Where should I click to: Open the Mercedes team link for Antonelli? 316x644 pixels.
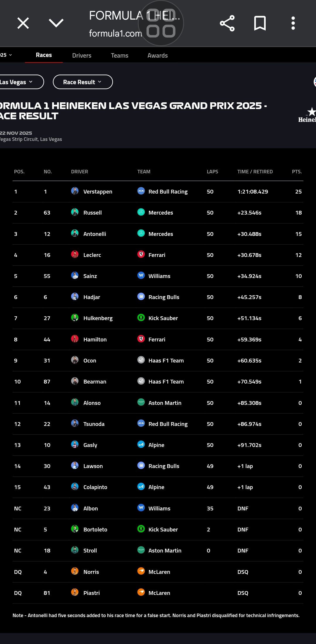click(x=161, y=234)
